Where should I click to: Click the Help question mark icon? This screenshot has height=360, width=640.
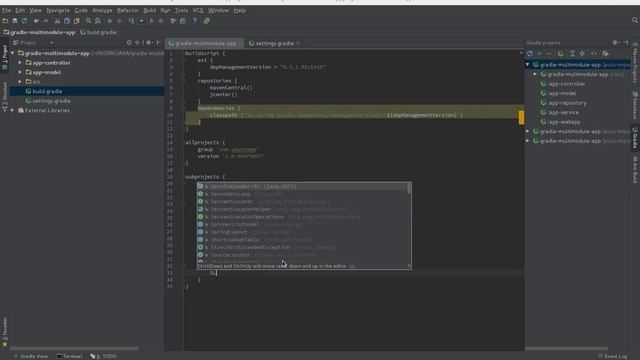195,21
